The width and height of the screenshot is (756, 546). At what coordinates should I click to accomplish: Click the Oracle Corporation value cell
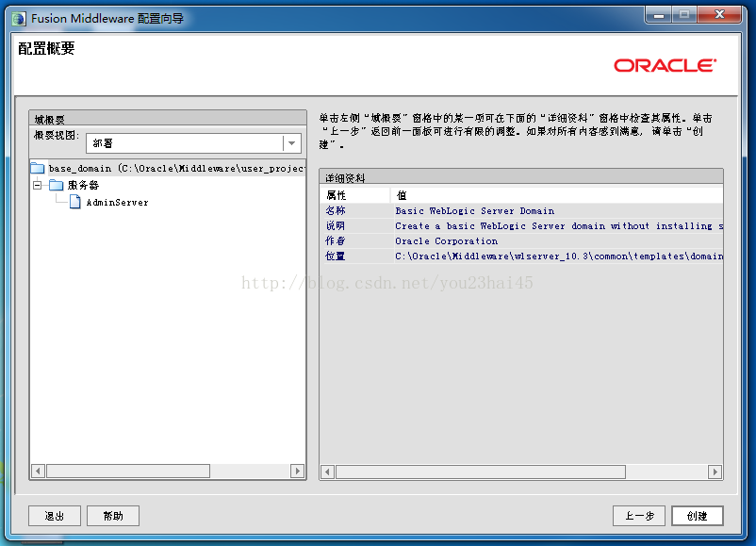coord(447,240)
